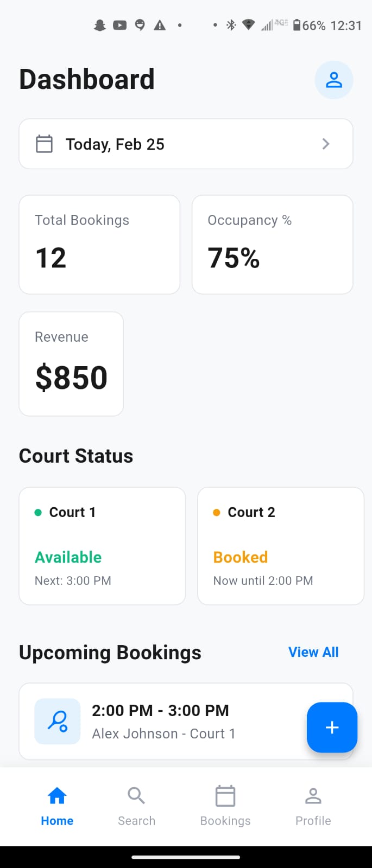Open the Court 1 Available status card
372x868 pixels.
[x=102, y=546]
